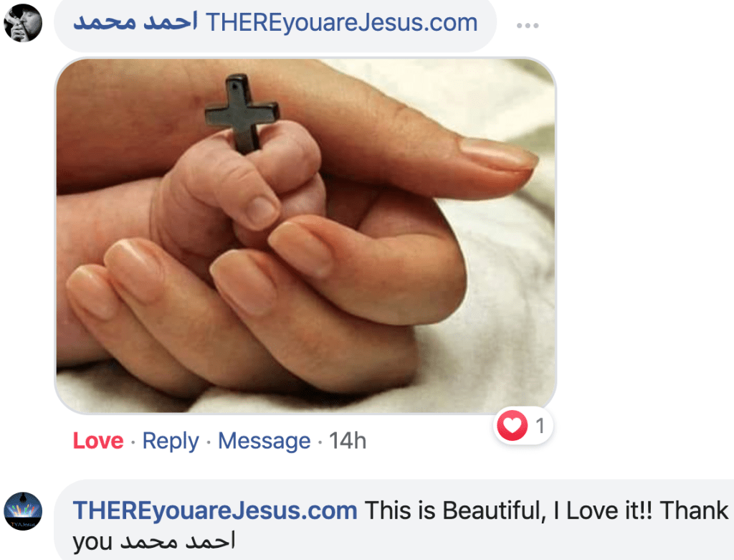Click the heart reaction icon on the comment
This screenshot has height=560, width=734.
click(x=512, y=425)
